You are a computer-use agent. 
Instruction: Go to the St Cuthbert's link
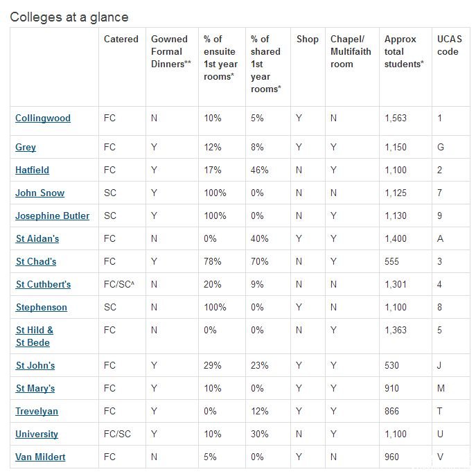point(43,284)
